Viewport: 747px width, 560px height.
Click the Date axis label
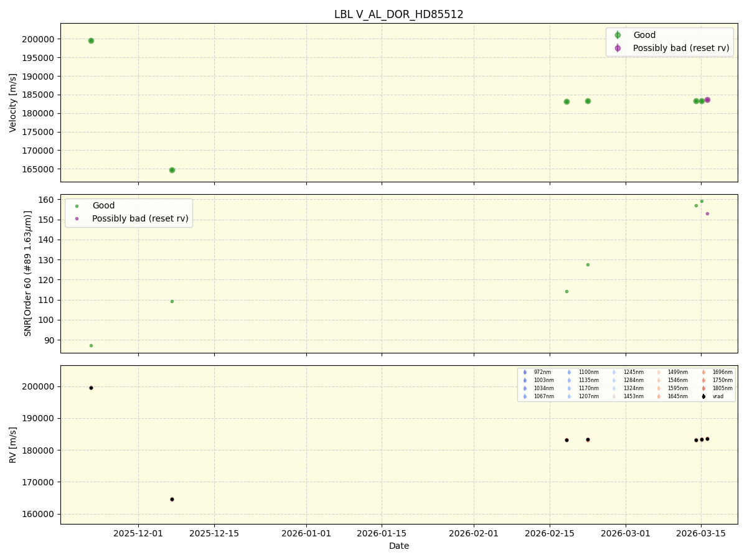[x=399, y=546]
